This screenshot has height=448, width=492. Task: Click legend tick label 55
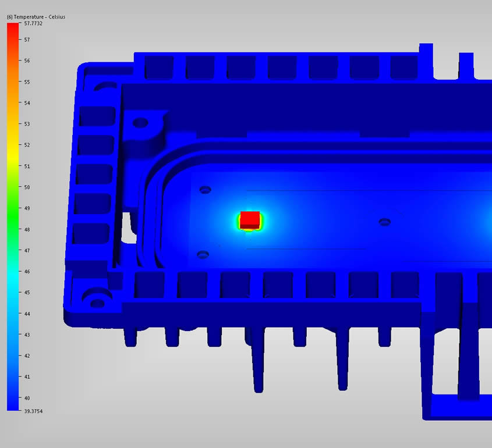tap(27, 82)
